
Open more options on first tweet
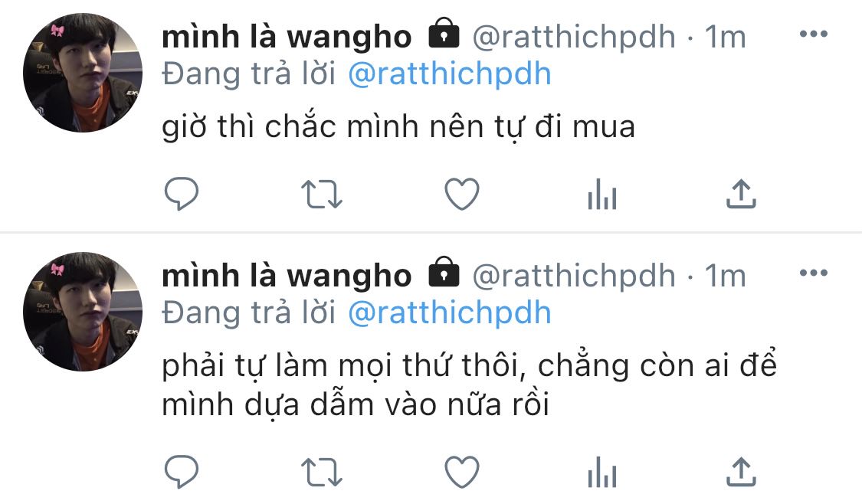point(814,34)
